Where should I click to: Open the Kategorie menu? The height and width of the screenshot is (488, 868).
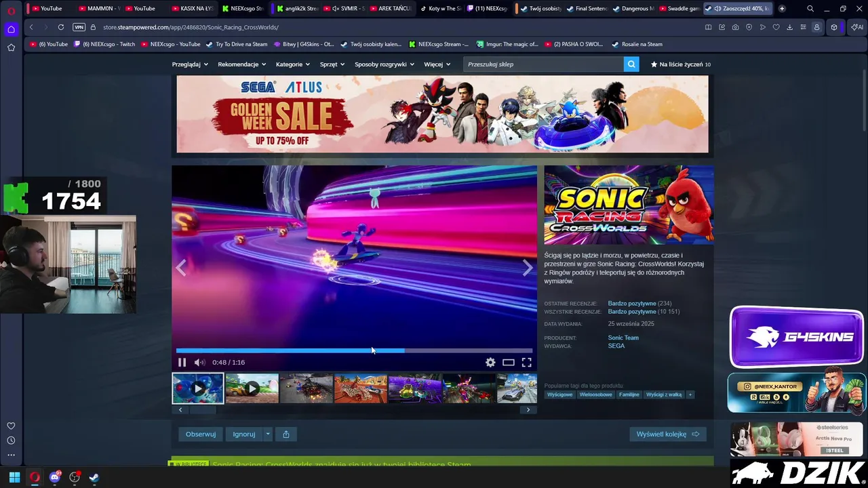point(293,64)
